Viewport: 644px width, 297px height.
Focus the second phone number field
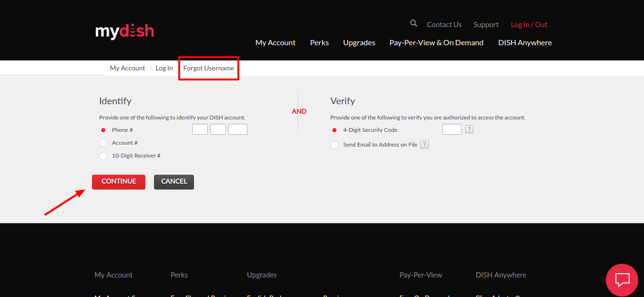218,129
